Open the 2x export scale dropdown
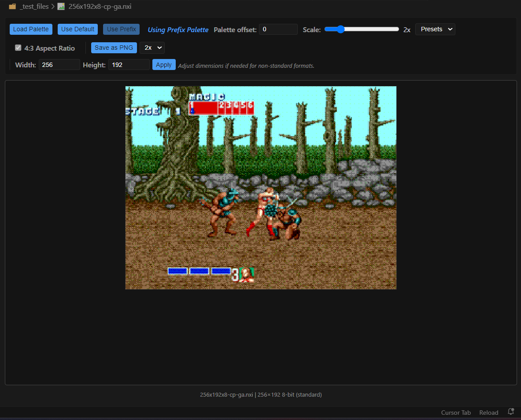The height and width of the screenshot is (420, 521). pos(152,48)
